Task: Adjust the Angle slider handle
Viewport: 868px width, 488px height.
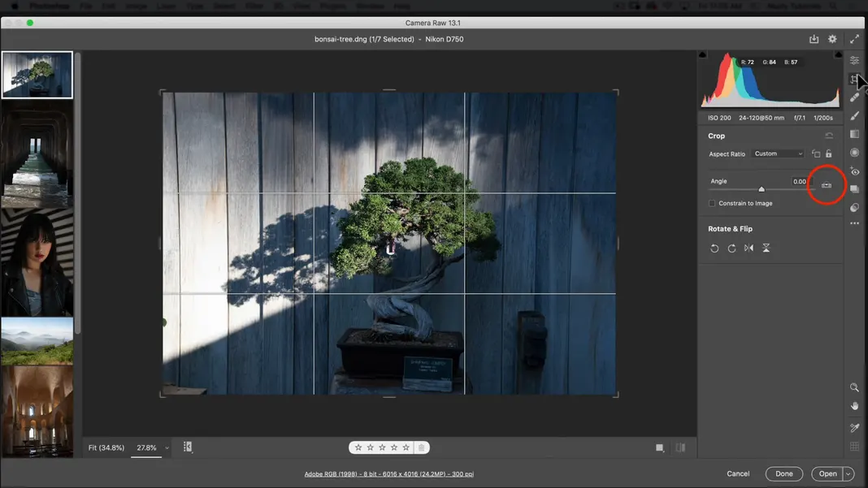Action: click(762, 189)
